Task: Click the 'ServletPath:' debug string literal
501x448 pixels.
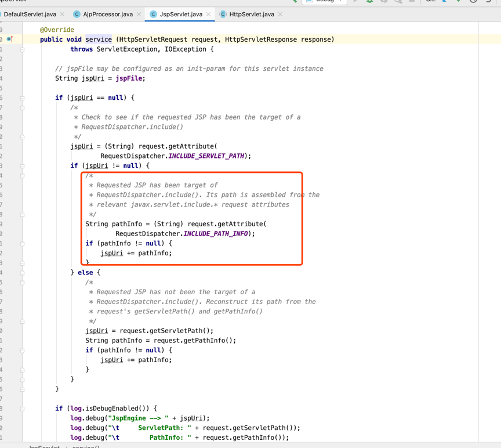Action: pyautogui.click(x=150, y=428)
